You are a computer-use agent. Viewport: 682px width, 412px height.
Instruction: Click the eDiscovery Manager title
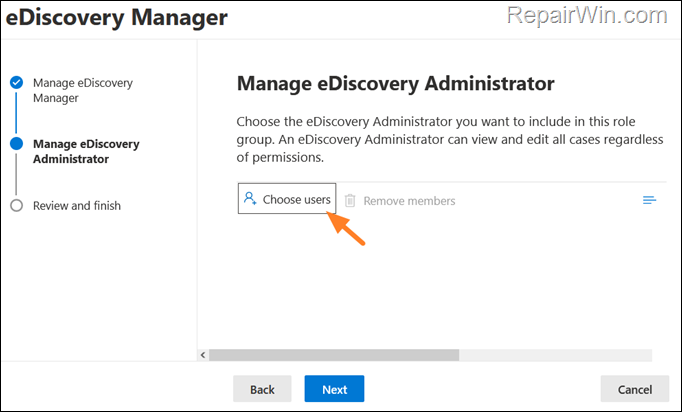[x=117, y=18]
